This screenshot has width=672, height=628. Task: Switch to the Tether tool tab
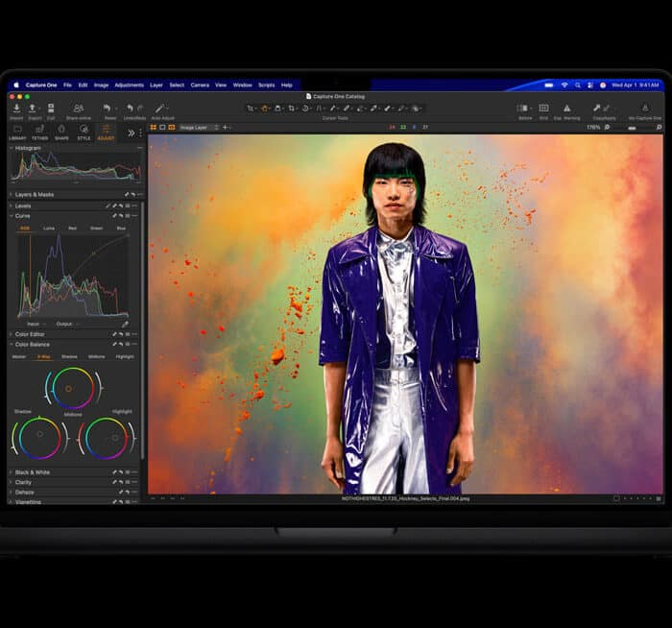[40, 133]
